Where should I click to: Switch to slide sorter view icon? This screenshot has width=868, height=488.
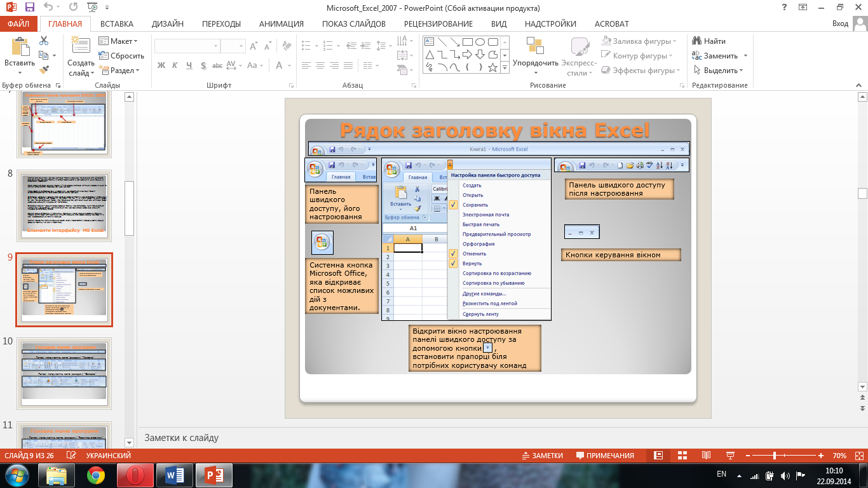pos(682,456)
